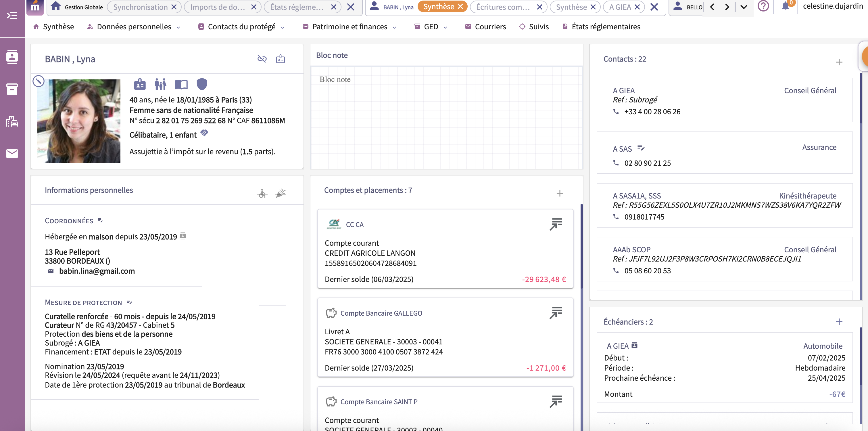Click the shield icon in profile

pos(202,84)
